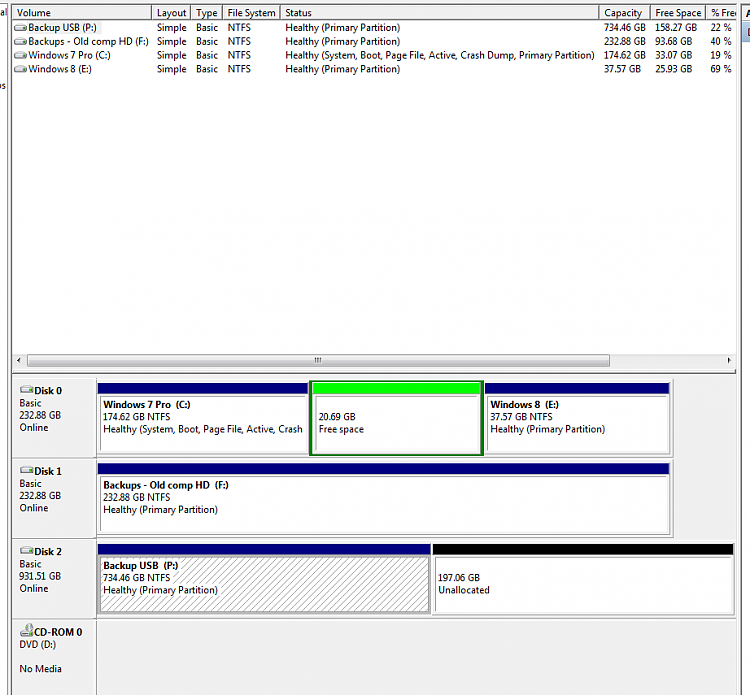Click the horizontal scrollbar thumb
The image size is (750, 695).
319,360
